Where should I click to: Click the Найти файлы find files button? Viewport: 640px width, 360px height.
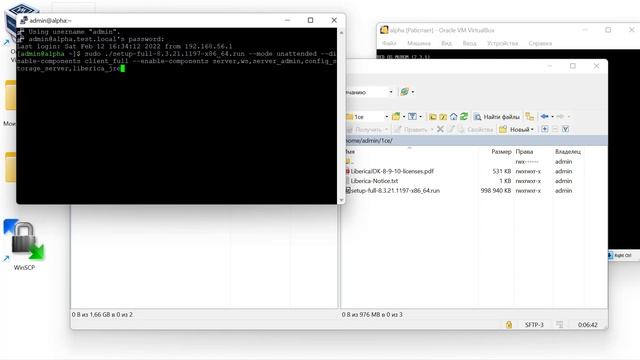[x=496, y=117]
